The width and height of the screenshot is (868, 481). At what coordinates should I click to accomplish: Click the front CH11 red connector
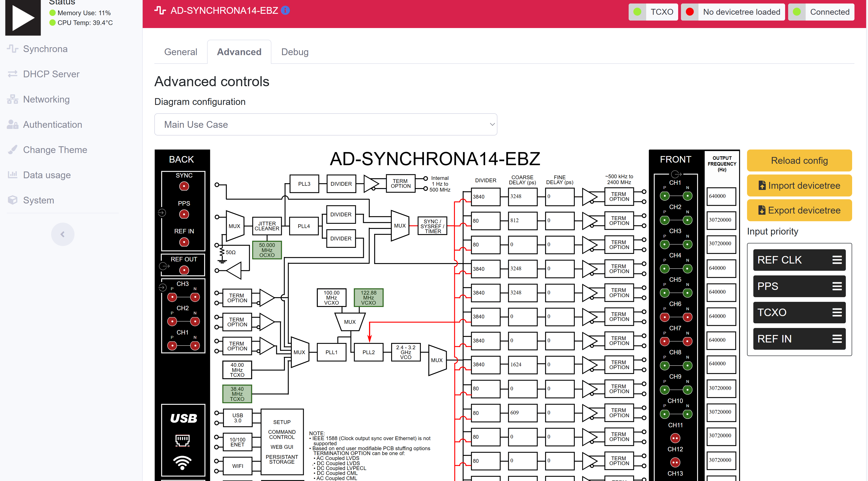(x=675, y=438)
